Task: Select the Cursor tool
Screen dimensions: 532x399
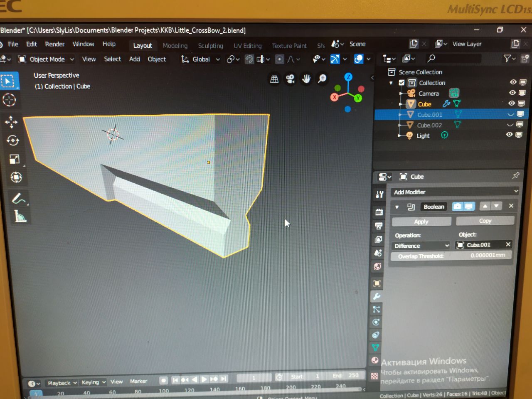Action: [x=9, y=100]
